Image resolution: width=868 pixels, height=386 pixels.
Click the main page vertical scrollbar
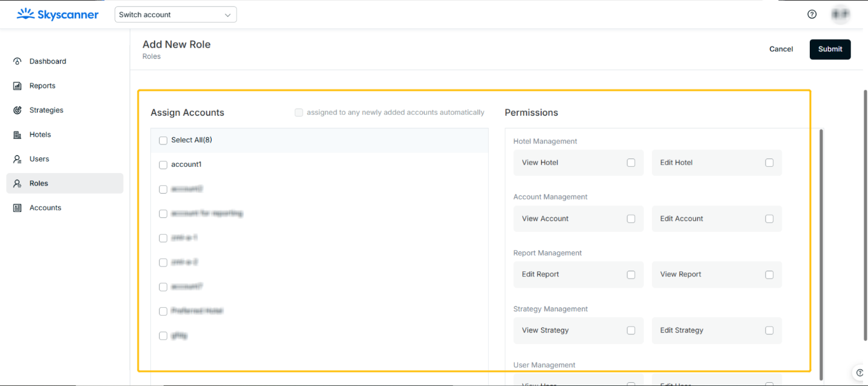tap(866, 215)
